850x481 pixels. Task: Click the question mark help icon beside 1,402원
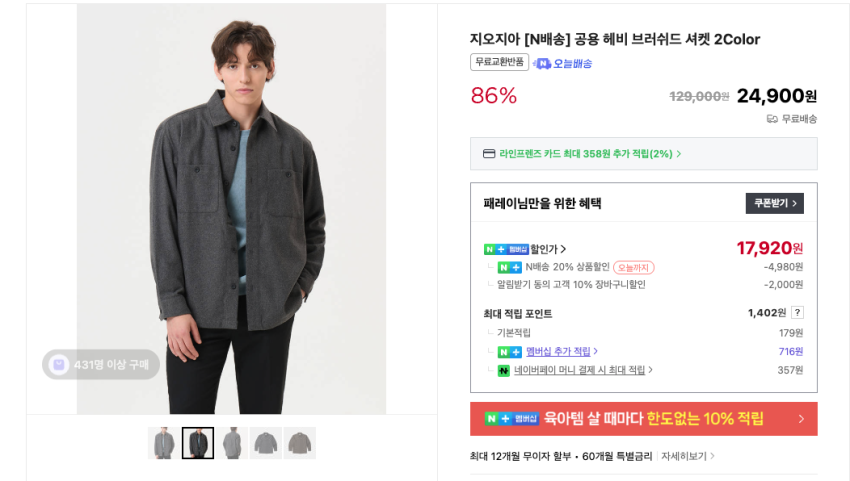[797, 313]
